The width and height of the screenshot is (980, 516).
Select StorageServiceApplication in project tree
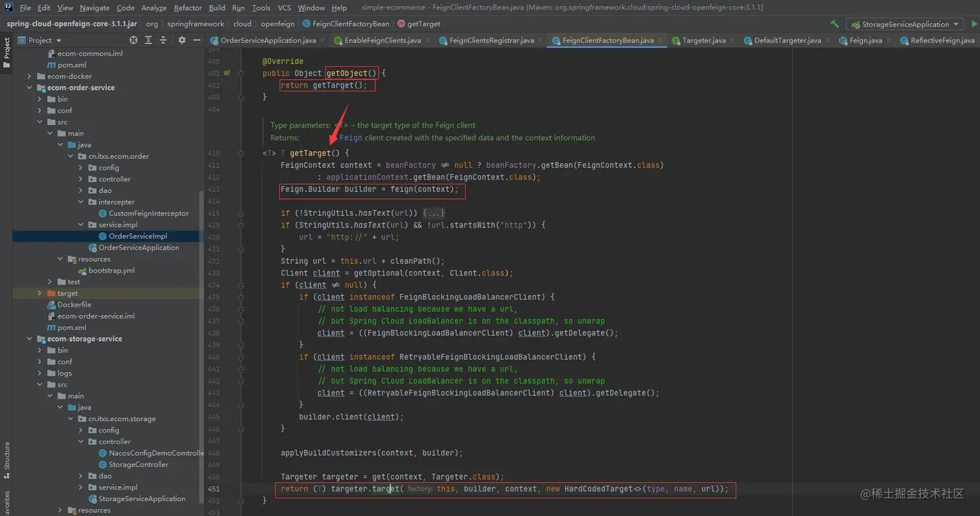pos(141,498)
